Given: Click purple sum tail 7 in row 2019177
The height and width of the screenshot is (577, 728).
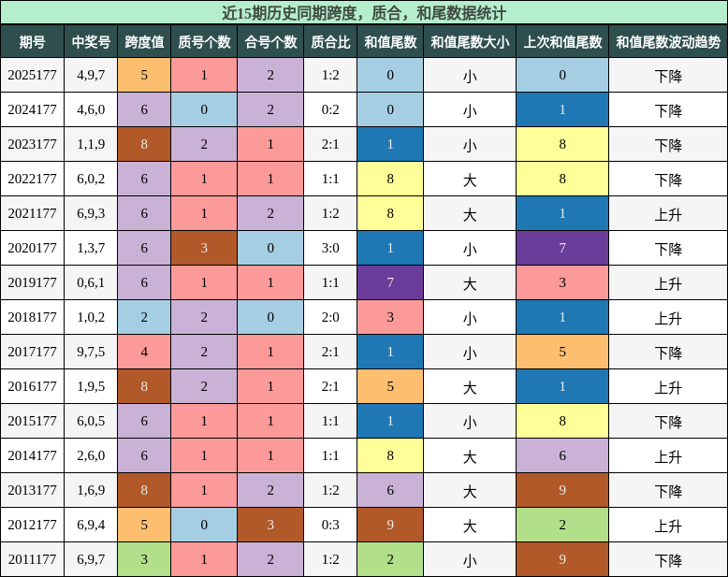Looking at the screenshot, I should click(x=390, y=282).
